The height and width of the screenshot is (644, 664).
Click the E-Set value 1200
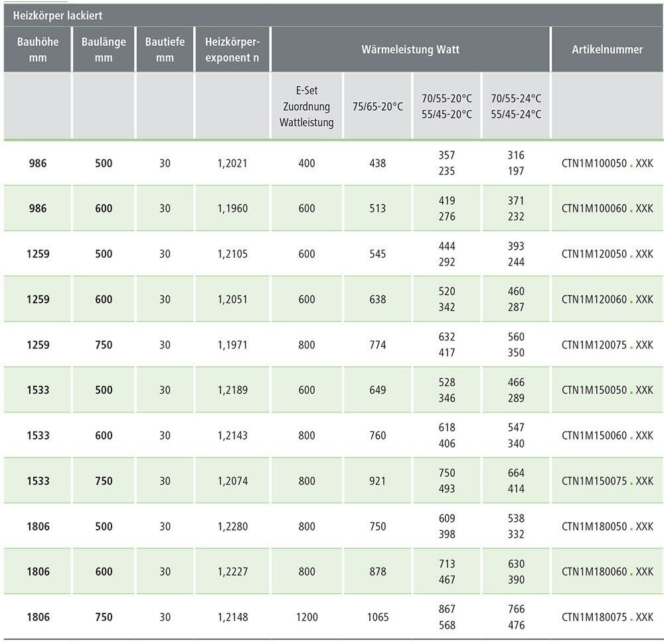pyautogui.click(x=306, y=617)
